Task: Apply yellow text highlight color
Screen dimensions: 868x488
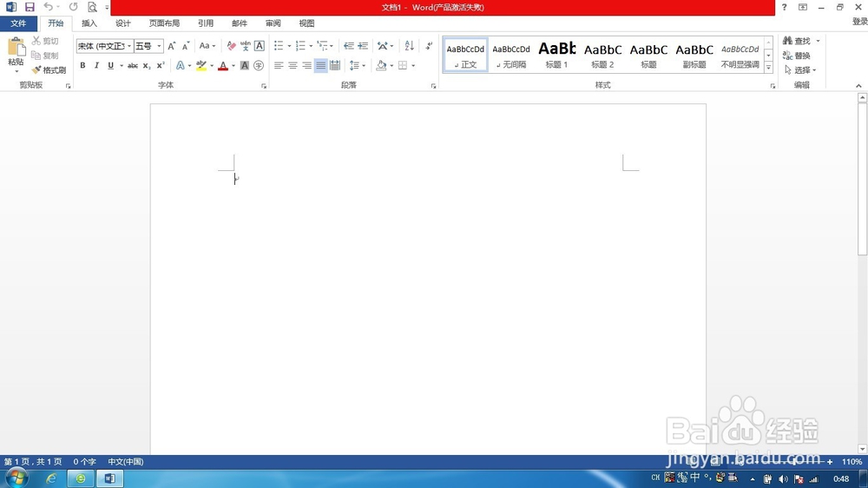Action: [x=201, y=65]
